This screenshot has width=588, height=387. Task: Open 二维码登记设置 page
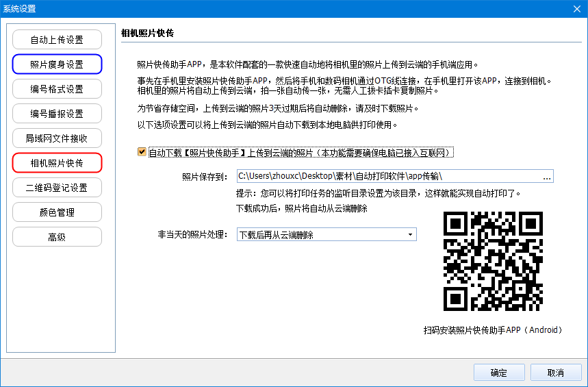[57, 188]
